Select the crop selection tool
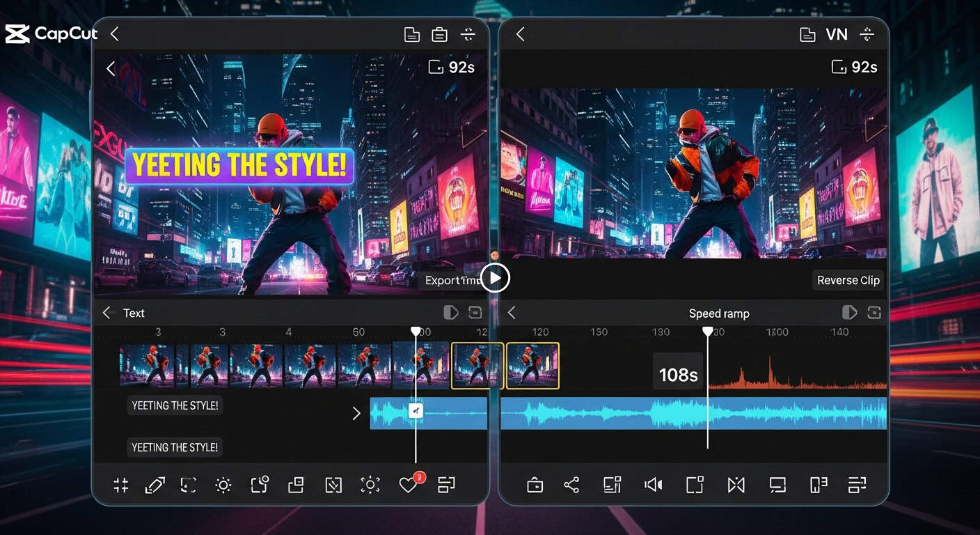The width and height of the screenshot is (980, 535). click(188, 485)
